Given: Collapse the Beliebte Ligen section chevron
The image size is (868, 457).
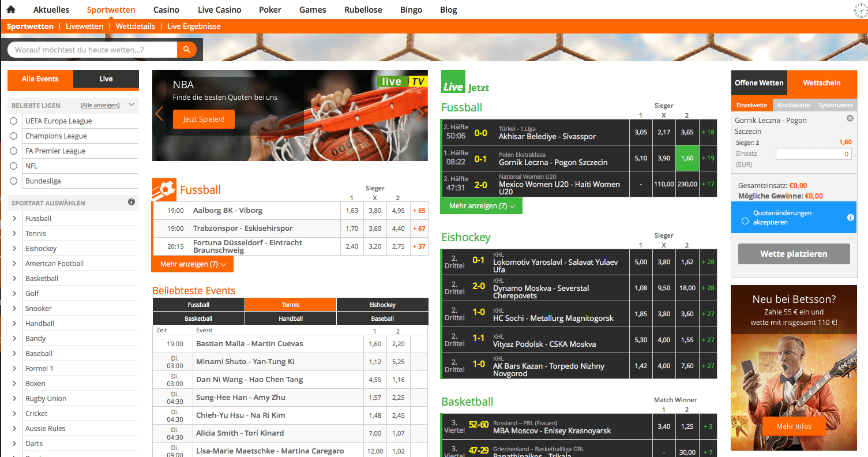Looking at the screenshot, I should point(131,105).
